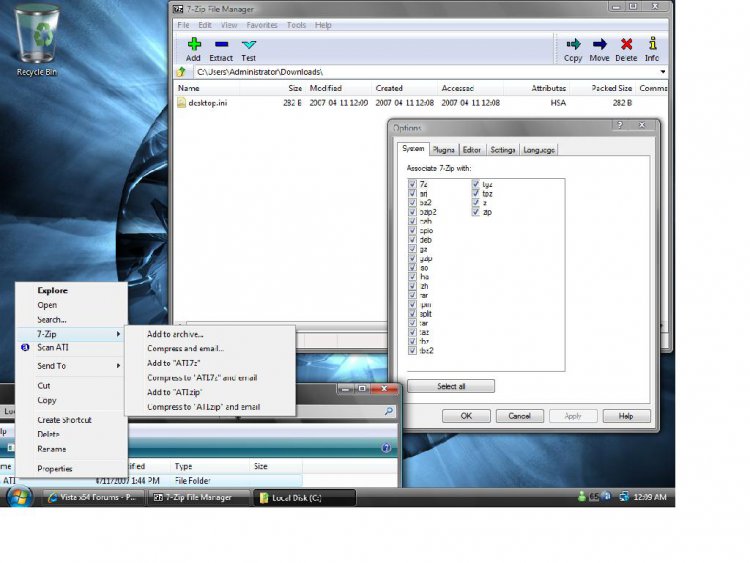The image size is (750, 563).
Task: Click Scan ATI in context menu
Action: click(x=53, y=347)
